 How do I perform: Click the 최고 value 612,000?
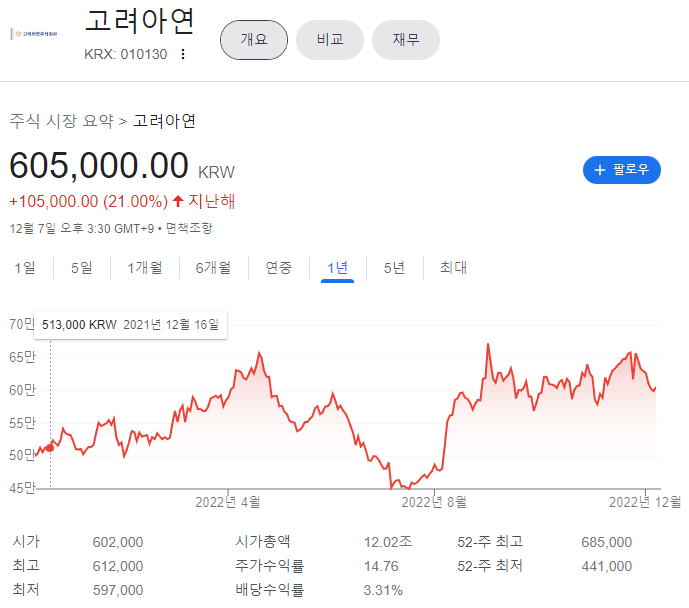point(118,566)
